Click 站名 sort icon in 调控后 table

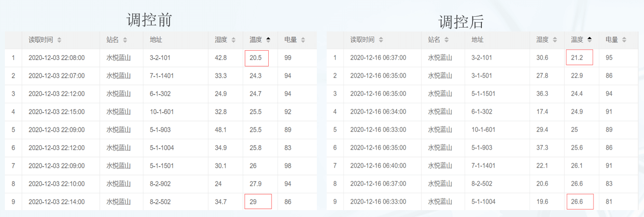tap(447, 40)
